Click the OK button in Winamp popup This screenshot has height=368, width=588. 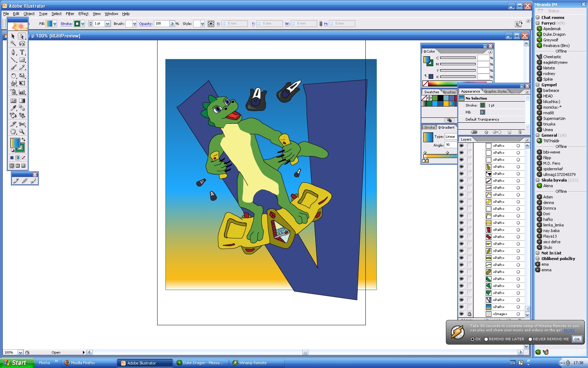click(x=577, y=339)
